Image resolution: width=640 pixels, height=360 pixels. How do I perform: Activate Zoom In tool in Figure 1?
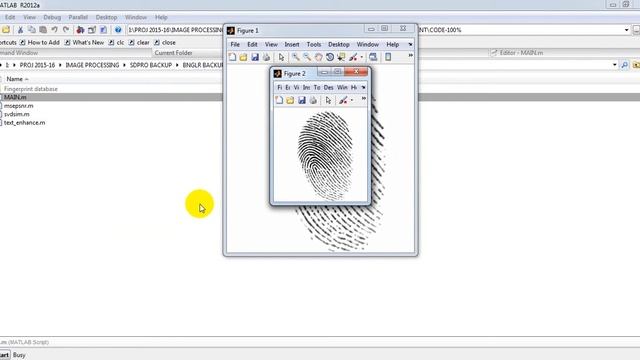(x=296, y=57)
